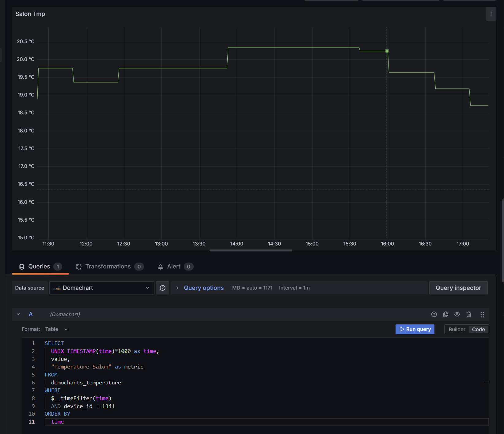Screen dimensions: 504x434
Task: Switch to the Transformations tab
Action: (x=109, y=267)
